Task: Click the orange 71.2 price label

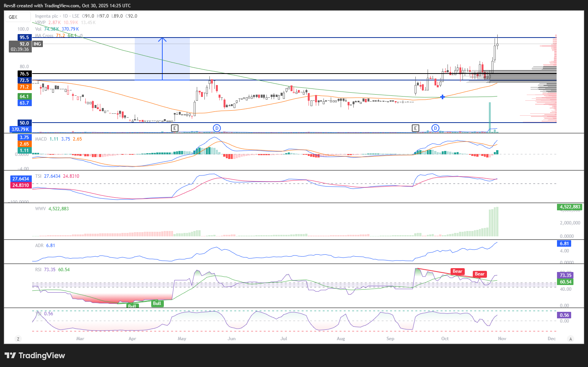Action: pos(24,87)
